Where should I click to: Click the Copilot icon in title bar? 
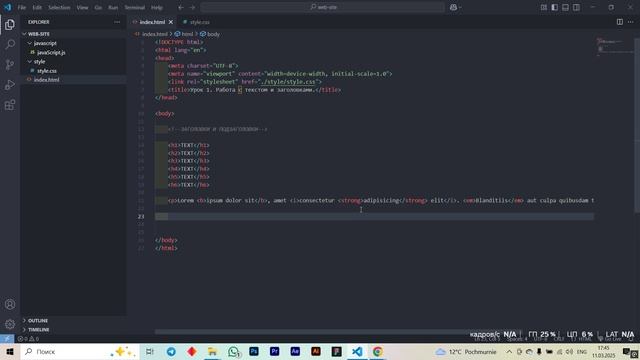tap(453, 7)
